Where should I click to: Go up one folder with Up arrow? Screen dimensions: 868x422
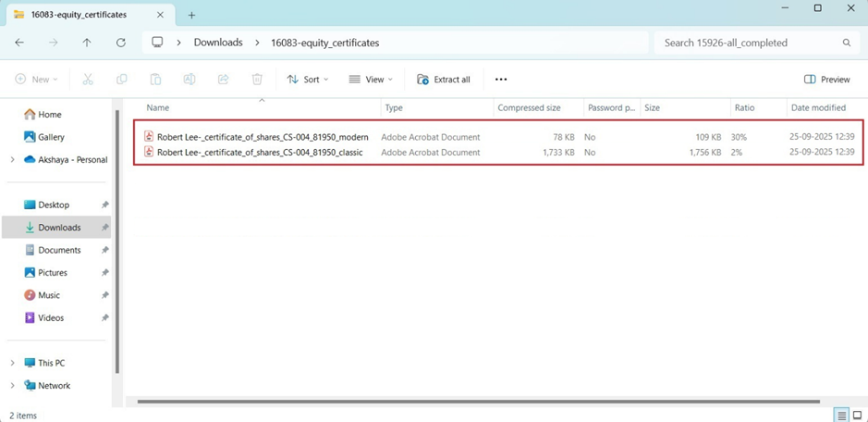(87, 43)
